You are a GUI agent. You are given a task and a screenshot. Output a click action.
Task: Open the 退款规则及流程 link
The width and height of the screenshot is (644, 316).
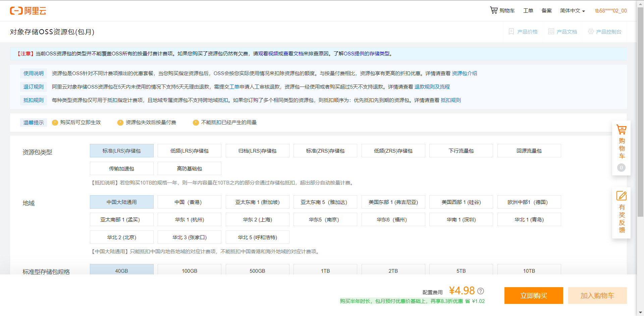coord(432,87)
